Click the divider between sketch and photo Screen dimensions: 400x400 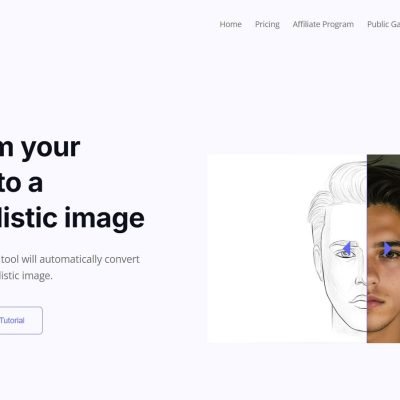click(367, 248)
